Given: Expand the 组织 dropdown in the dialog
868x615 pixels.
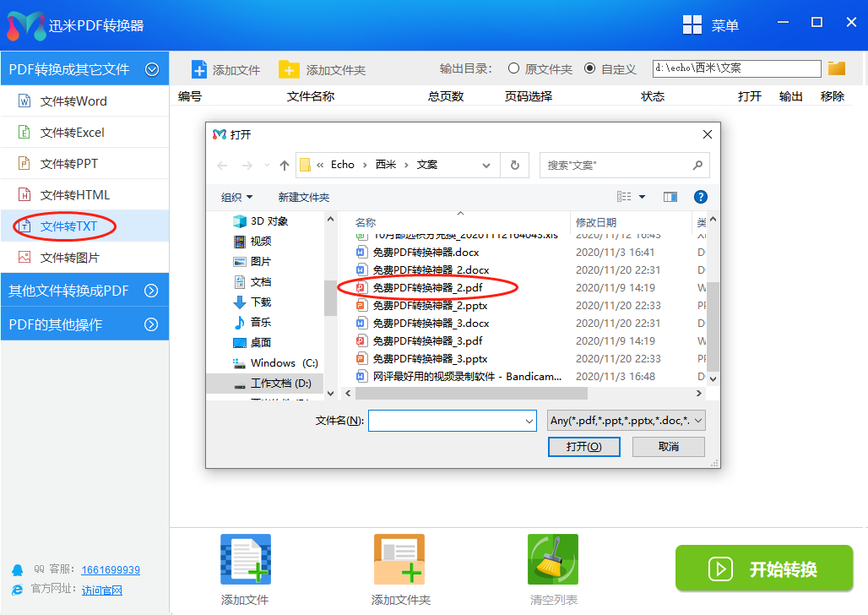Looking at the screenshot, I should (237, 196).
